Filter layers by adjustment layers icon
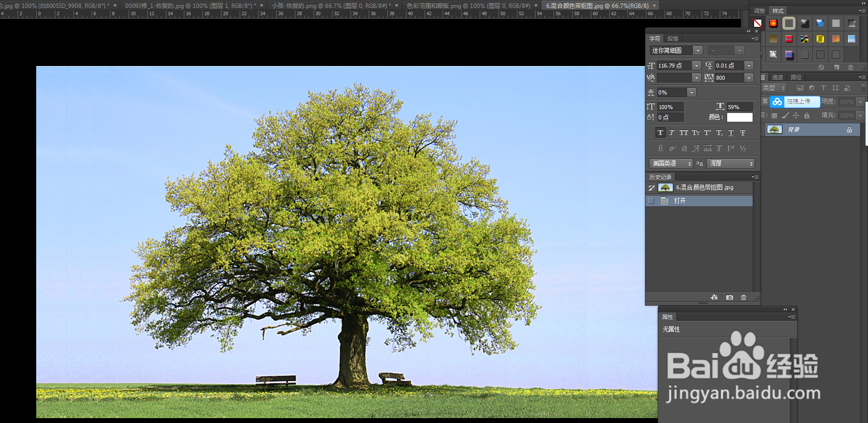Viewport: 868px width, 423px height. point(812,88)
